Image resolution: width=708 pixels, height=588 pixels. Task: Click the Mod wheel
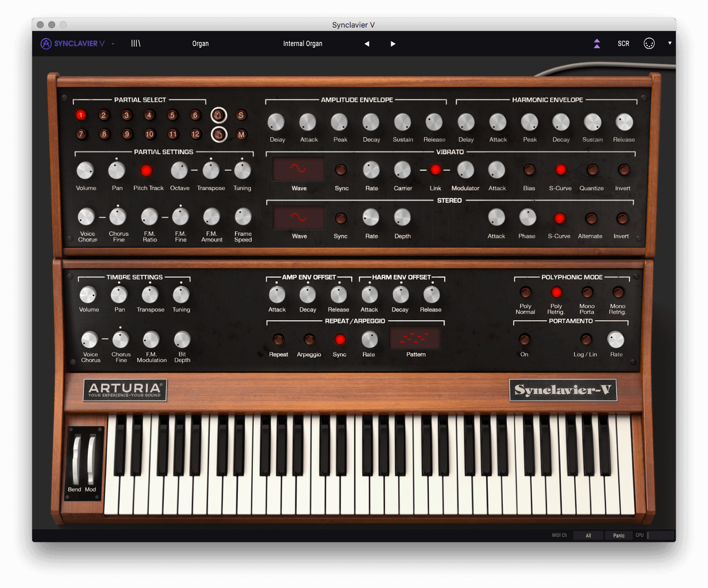click(x=91, y=460)
